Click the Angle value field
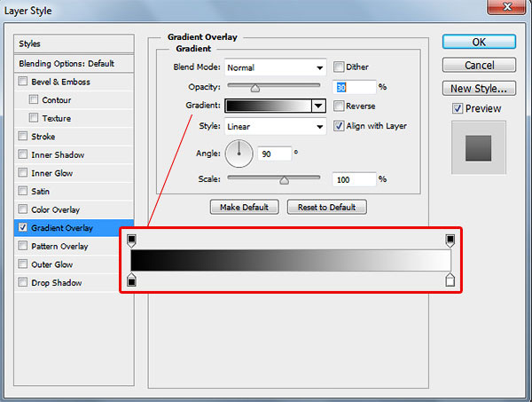This screenshot has height=402, width=532. click(275, 154)
